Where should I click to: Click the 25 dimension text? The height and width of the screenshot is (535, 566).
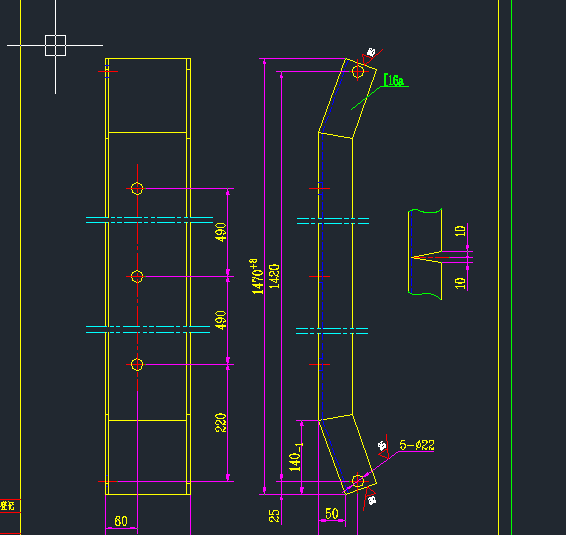(x=274, y=516)
